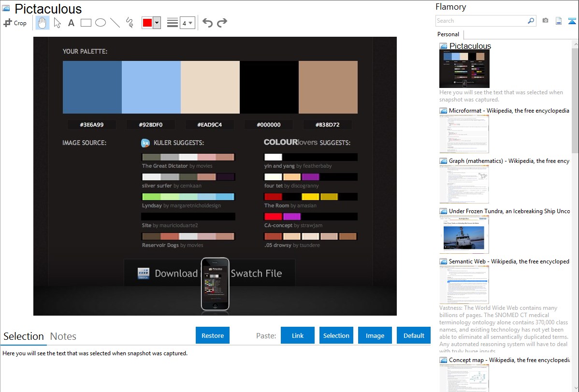Click 'Download Swatch File' in the snapshot
The width and height of the screenshot is (579, 392).
(x=209, y=274)
